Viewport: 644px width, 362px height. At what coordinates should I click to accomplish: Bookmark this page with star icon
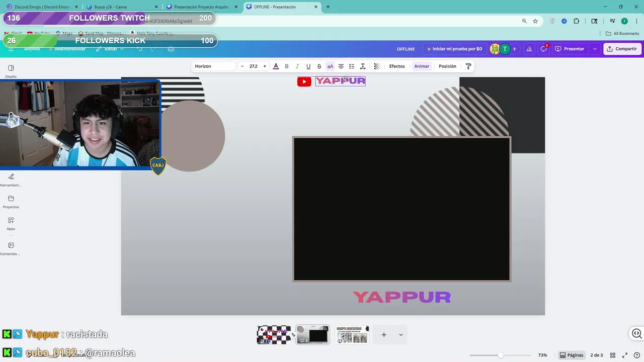[535, 21]
